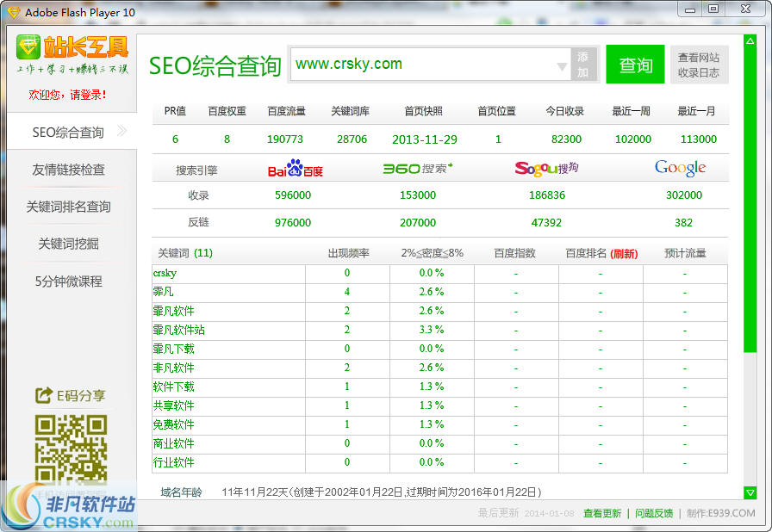This screenshot has width=772, height=532.
Task: Click the scroll up arrow
Action: click(x=750, y=41)
